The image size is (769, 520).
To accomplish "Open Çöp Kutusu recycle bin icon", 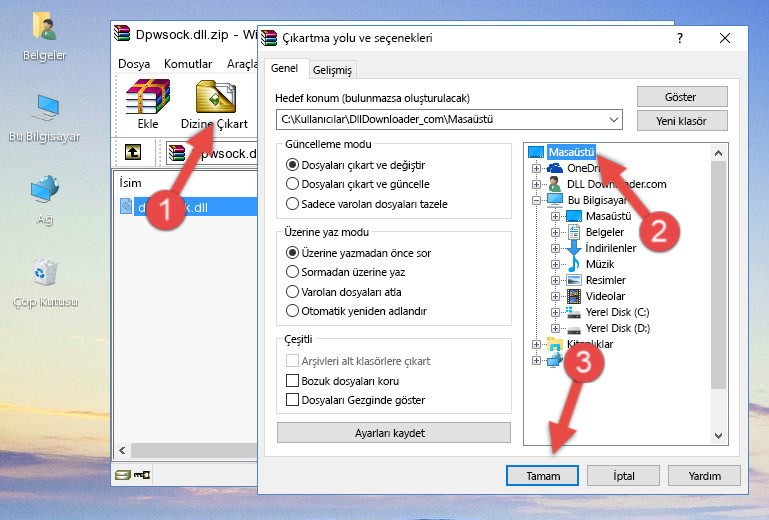I will pos(45,283).
